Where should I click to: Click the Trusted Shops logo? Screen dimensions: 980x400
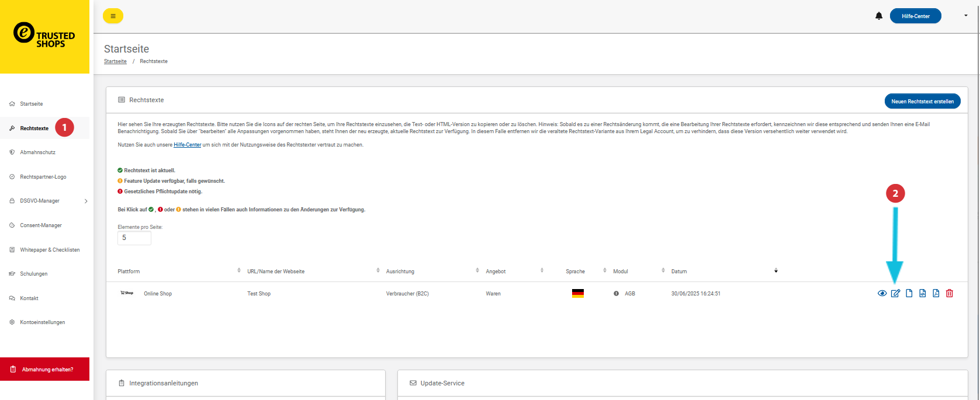pos(44,35)
